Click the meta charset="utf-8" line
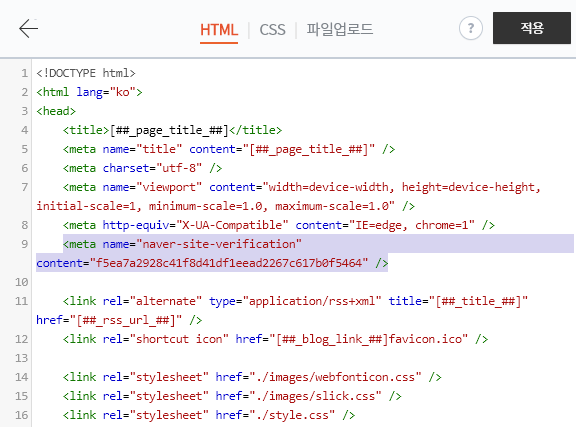The width and height of the screenshot is (576, 427). tap(143, 168)
